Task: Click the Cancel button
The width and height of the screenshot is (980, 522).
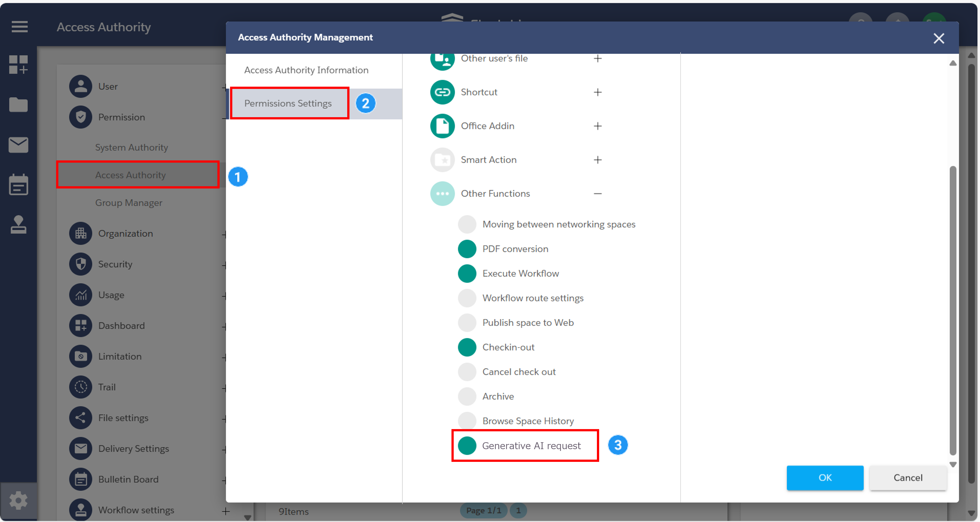Action: pyautogui.click(x=908, y=477)
